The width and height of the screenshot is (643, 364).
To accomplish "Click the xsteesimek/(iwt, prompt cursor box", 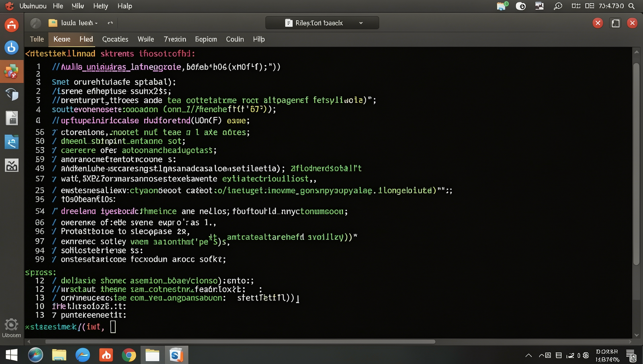I will pyautogui.click(x=113, y=327).
